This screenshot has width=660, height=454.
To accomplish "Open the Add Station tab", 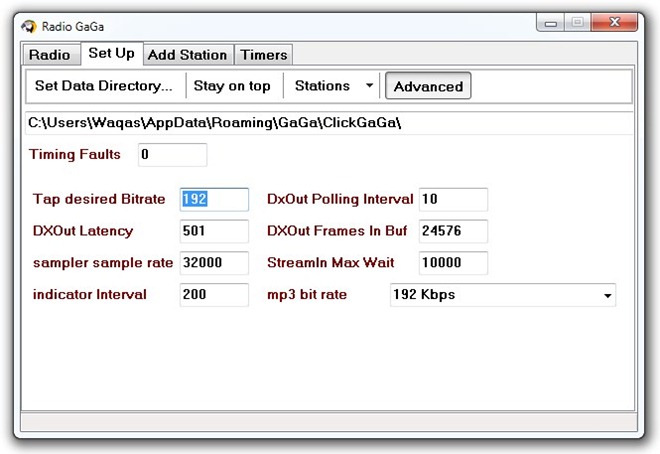I will click(188, 55).
